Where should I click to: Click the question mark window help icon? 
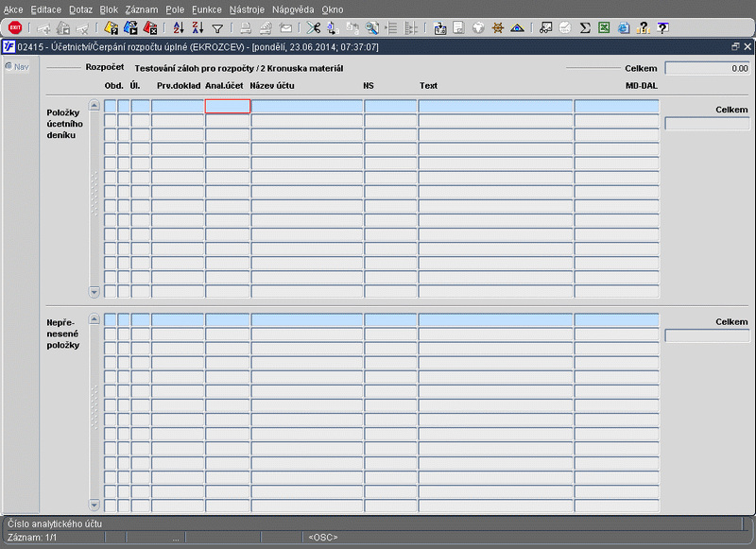pos(663,28)
